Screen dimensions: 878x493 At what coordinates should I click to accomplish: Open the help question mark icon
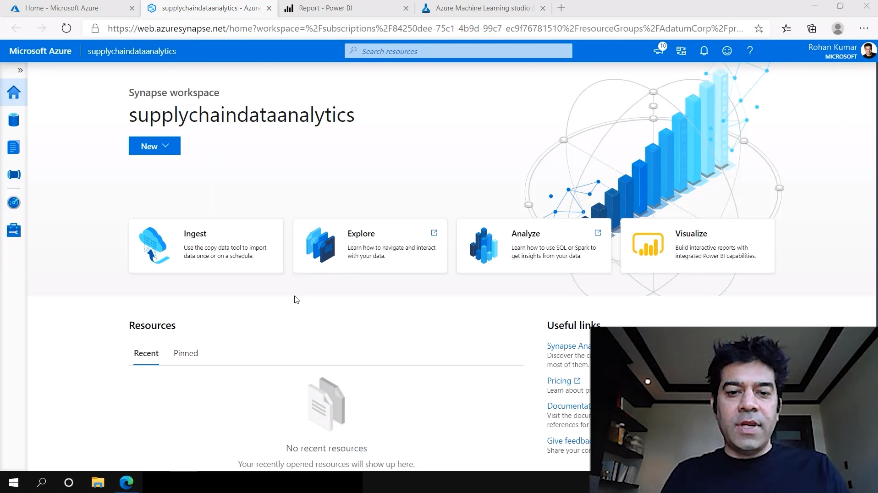point(750,51)
